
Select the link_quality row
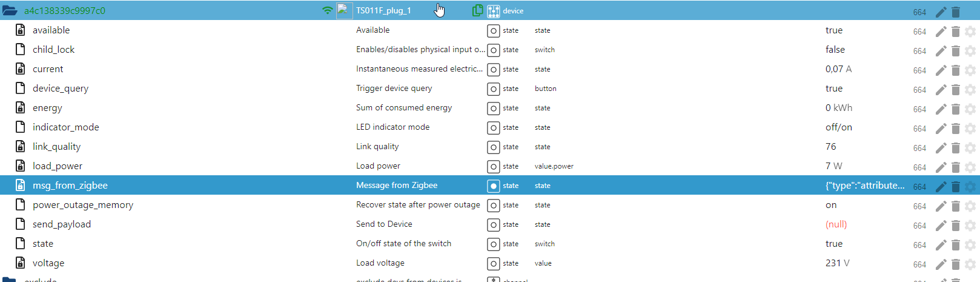pos(56,147)
